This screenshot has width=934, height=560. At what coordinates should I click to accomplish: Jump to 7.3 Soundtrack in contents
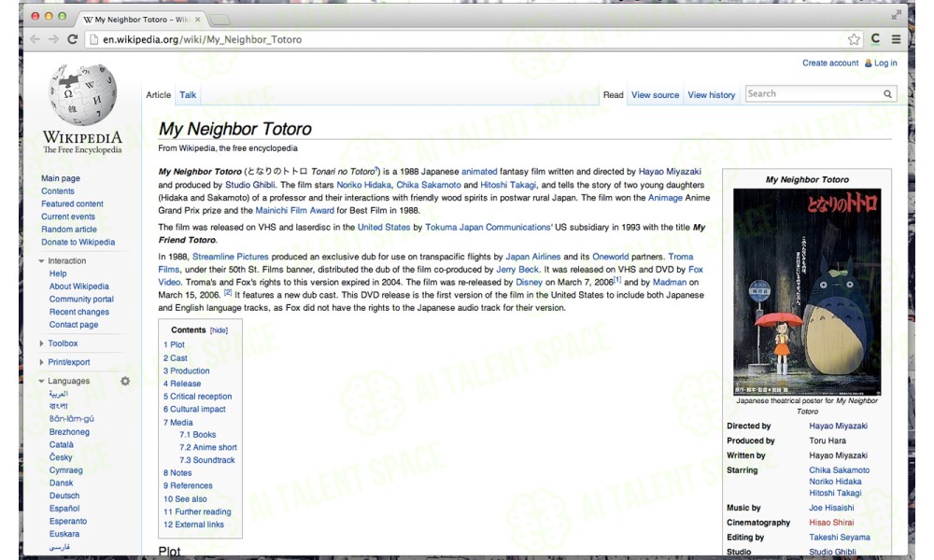coord(206,460)
